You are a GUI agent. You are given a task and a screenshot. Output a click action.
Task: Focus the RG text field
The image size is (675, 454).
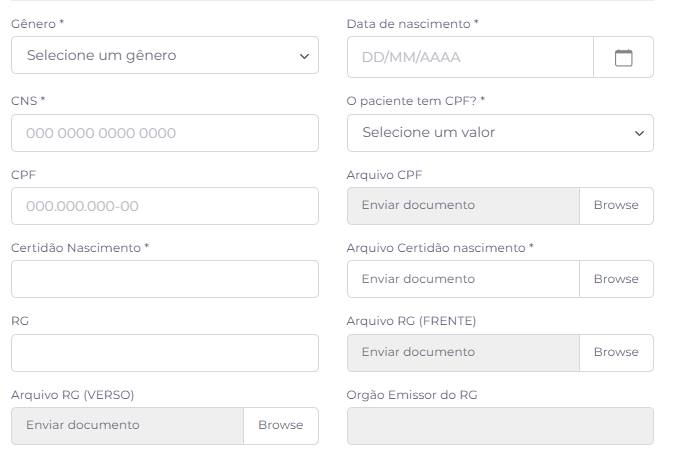click(x=165, y=353)
